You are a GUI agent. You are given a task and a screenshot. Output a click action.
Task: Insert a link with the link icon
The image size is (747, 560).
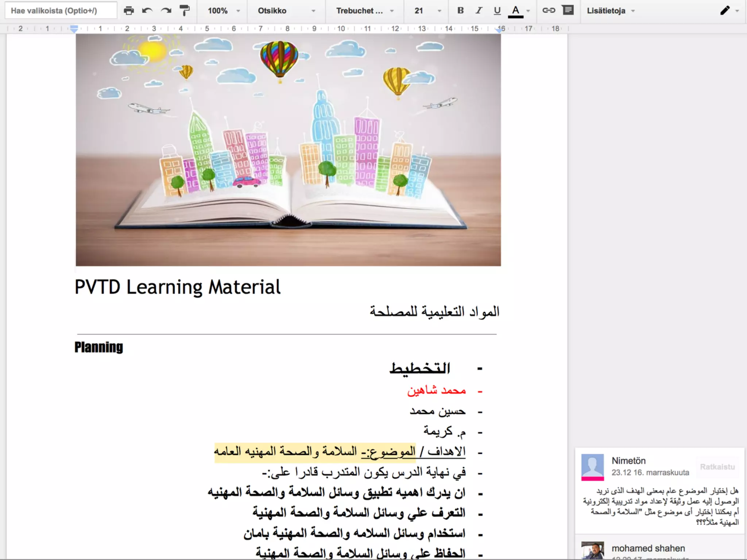549,11
